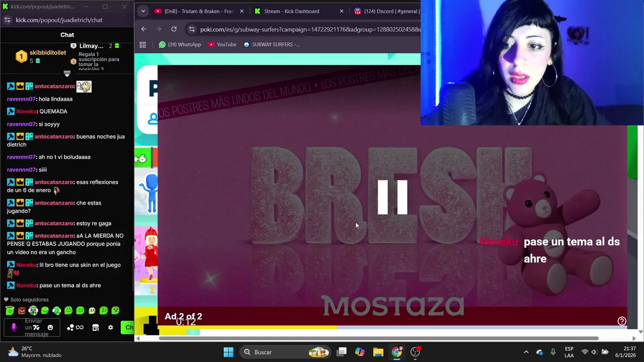
Task: Open the 7TV emote menu icon
Action: [36, 327]
